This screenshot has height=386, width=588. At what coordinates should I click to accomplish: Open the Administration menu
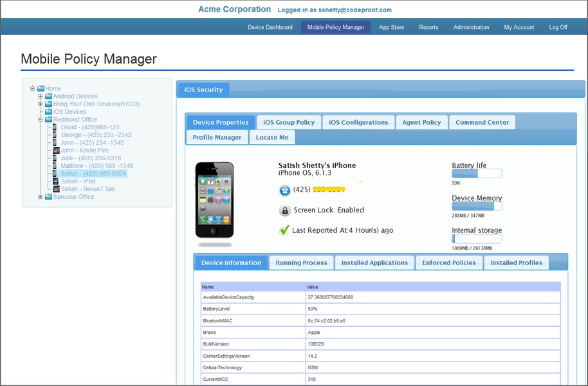471,28
